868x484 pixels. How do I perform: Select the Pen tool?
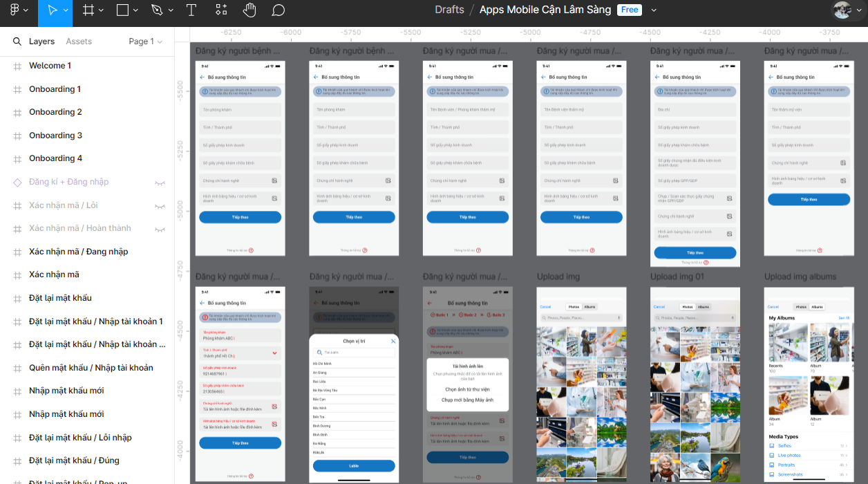point(156,10)
